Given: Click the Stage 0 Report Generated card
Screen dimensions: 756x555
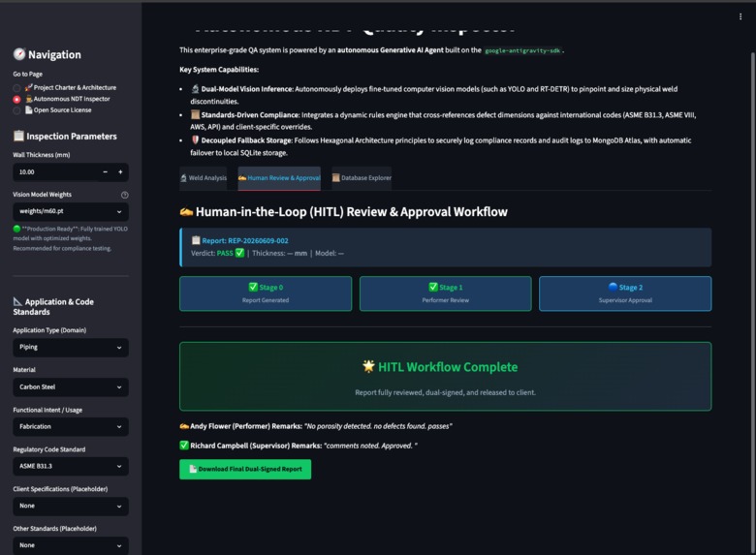Looking at the screenshot, I should coord(266,293).
